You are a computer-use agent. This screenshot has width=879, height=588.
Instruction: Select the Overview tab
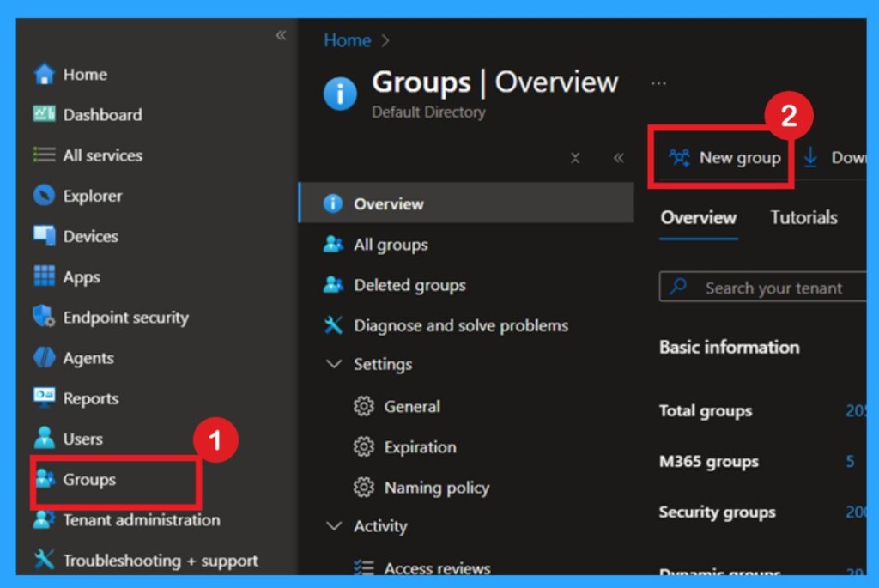698,217
